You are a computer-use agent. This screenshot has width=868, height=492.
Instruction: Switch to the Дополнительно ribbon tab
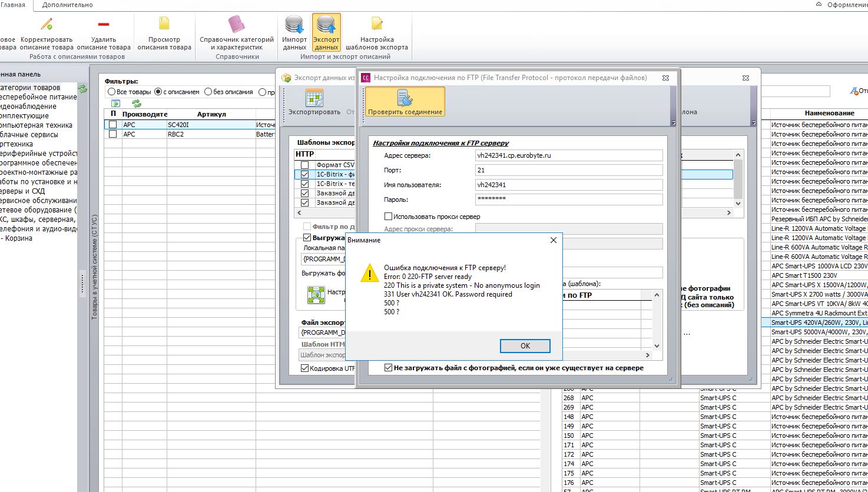click(67, 5)
